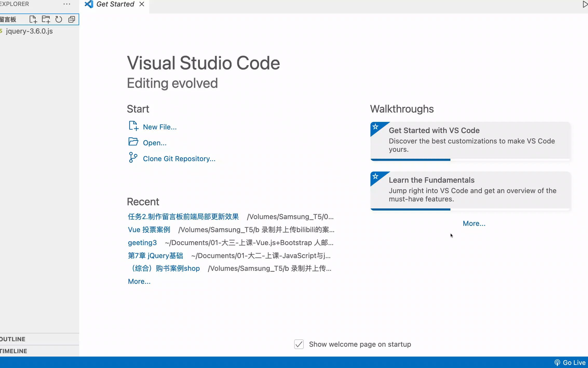This screenshot has width=588, height=368.
Task: Open recent 第7章 jQuery基础 folder
Action: [156, 256]
